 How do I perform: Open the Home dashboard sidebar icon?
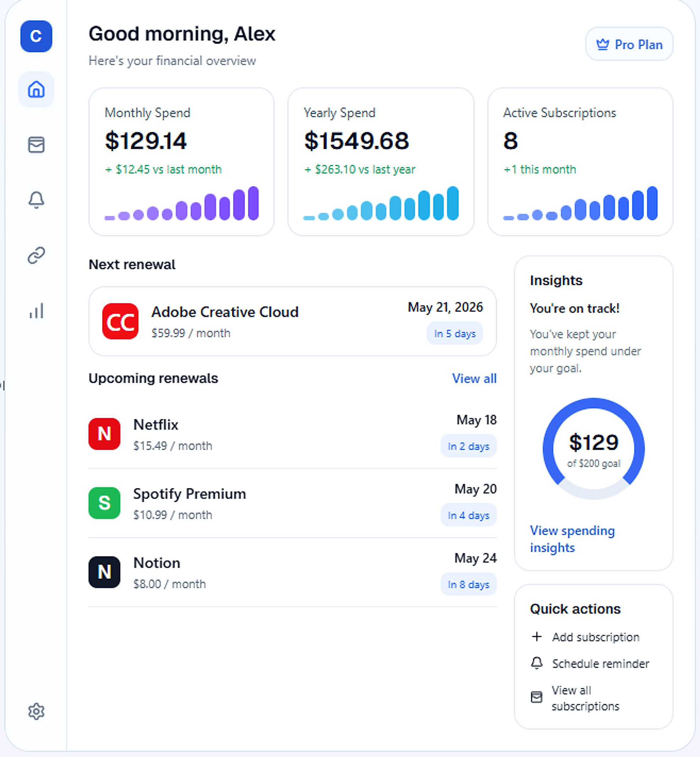tap(36, 90)
